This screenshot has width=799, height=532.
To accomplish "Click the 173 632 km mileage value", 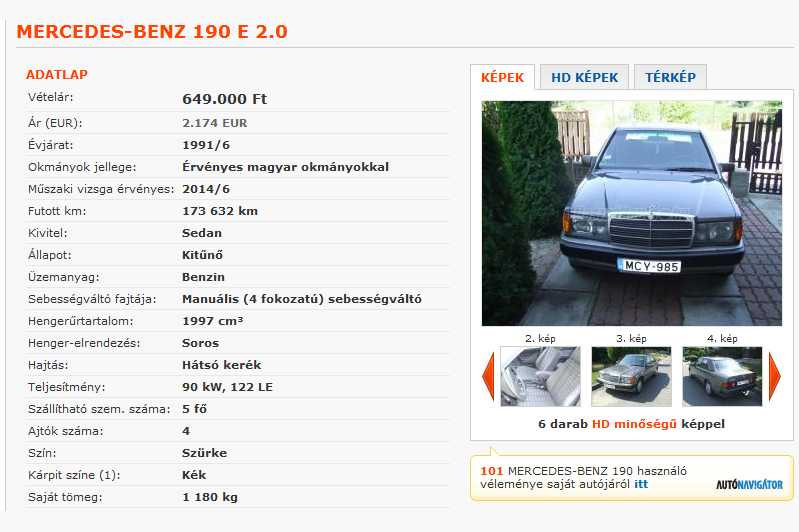I will tap(220, 211).
